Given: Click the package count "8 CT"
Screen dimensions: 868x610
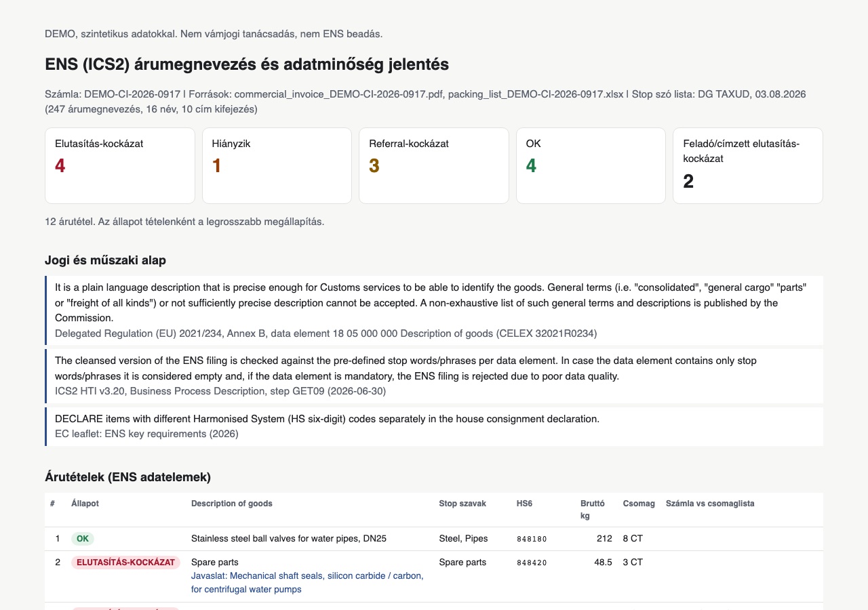Looking at the screenshot, I should (x=633, y=539).
